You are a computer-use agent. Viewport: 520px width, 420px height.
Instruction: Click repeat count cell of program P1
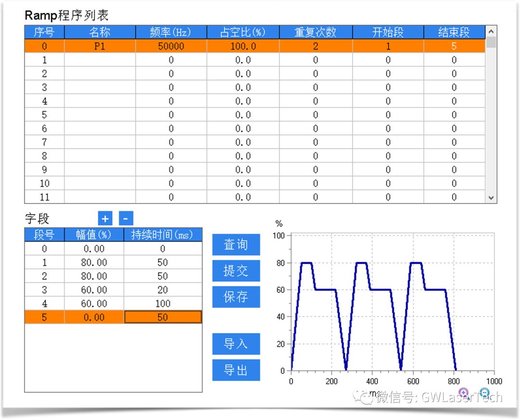point(316,46)
